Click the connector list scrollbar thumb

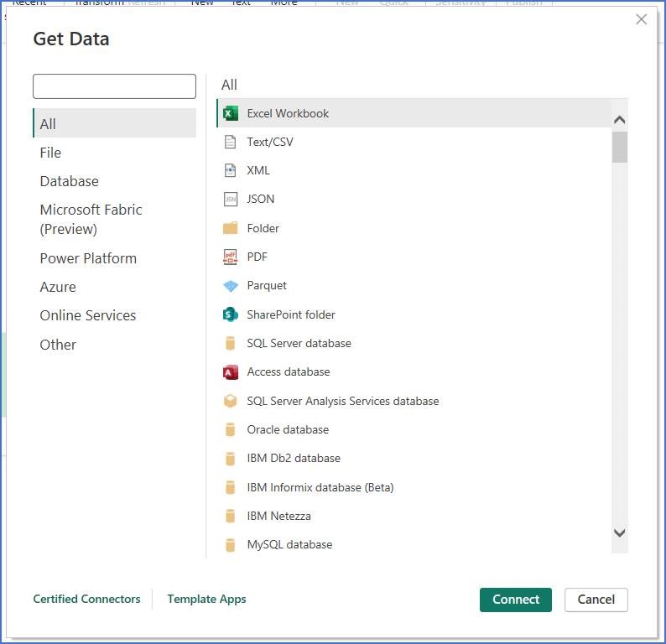coord(619,147)
